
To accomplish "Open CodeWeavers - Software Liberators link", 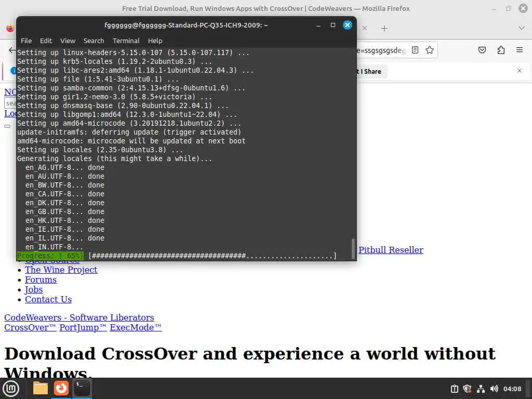I will point(79,317).
